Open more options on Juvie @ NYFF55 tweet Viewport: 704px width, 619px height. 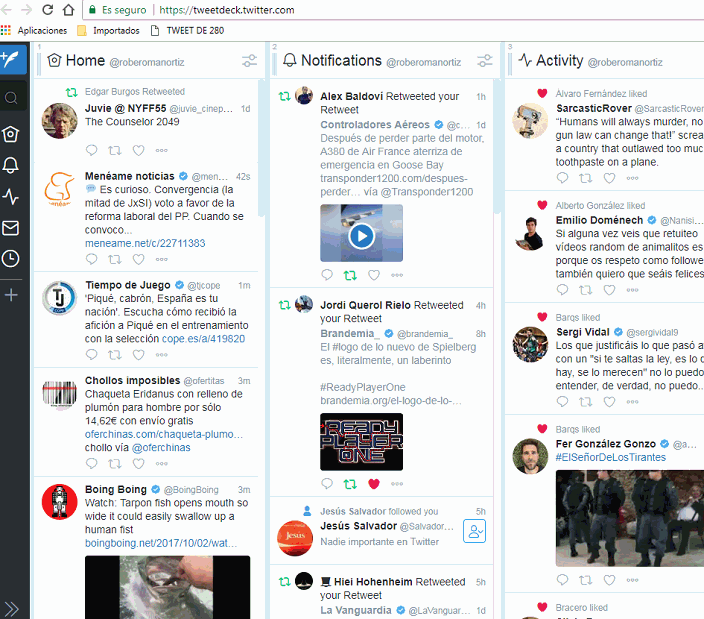click(x=162, y=150)
